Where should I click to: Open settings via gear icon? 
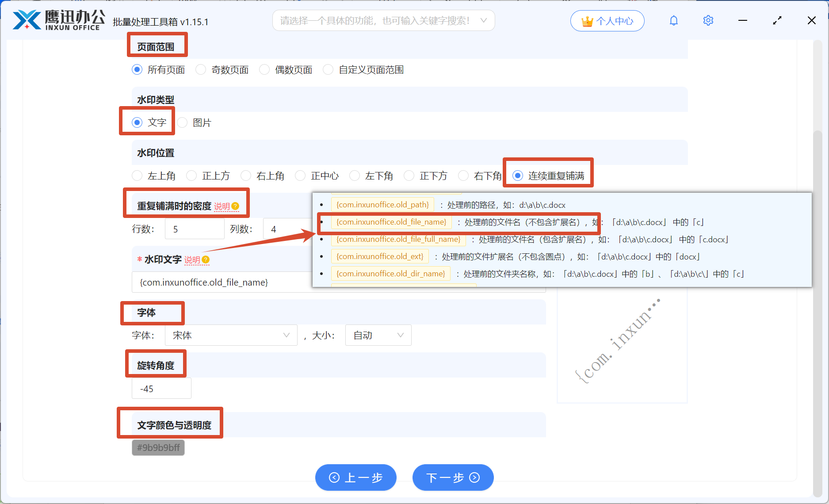click(708, 21)
